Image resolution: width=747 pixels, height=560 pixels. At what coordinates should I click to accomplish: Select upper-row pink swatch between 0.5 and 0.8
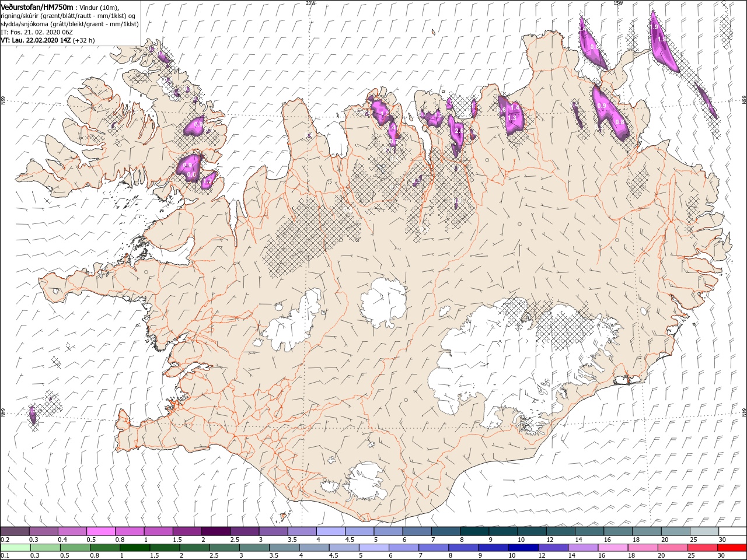100,531
